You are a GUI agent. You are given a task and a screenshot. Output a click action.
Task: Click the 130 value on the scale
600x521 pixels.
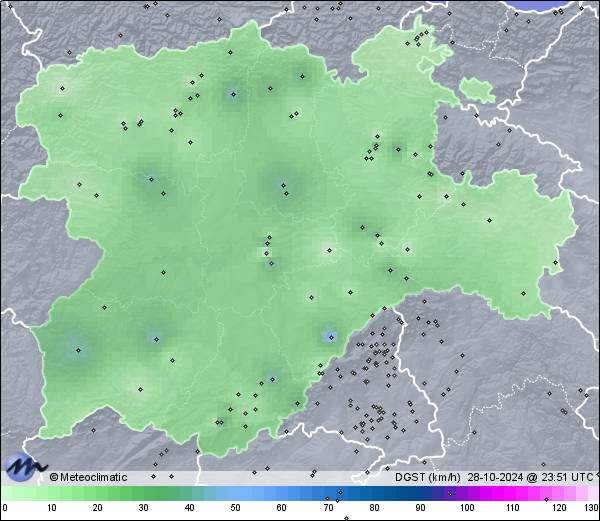(x=591, y=508)
